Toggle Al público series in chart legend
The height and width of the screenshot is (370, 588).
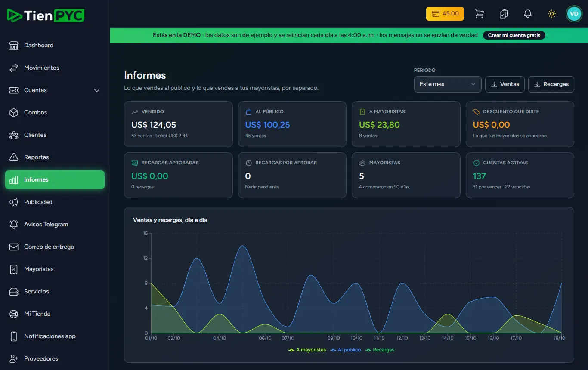point(346,350)
